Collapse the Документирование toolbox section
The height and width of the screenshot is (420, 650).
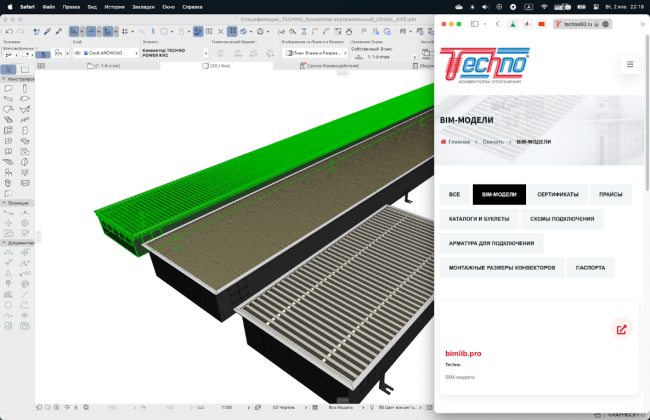(4, 242)
